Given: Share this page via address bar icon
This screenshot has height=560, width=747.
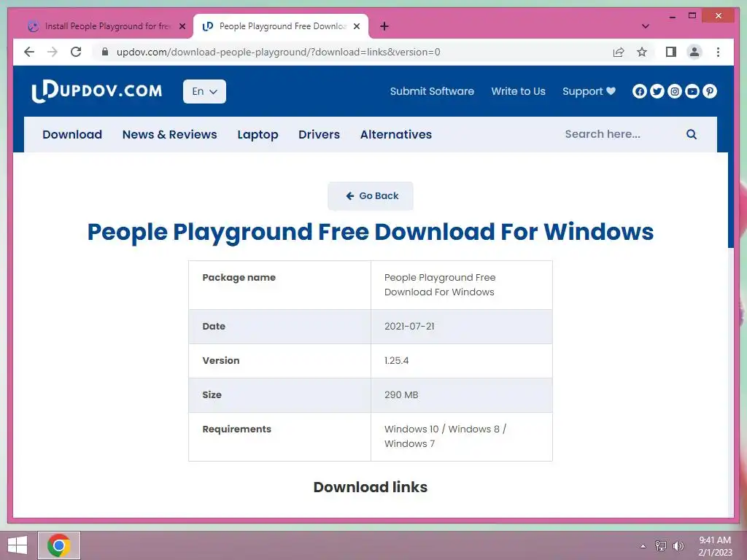Looking at the screenshot, I should point(619,52).
